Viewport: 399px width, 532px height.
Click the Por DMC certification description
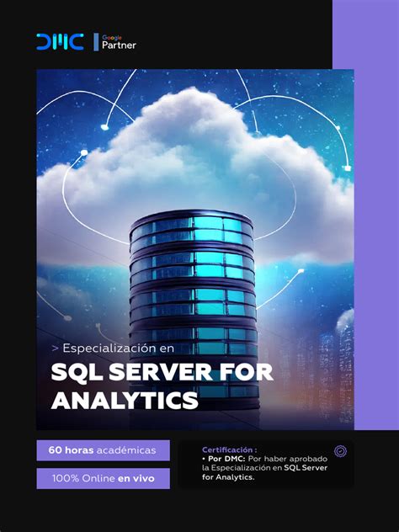coord(264,468)
